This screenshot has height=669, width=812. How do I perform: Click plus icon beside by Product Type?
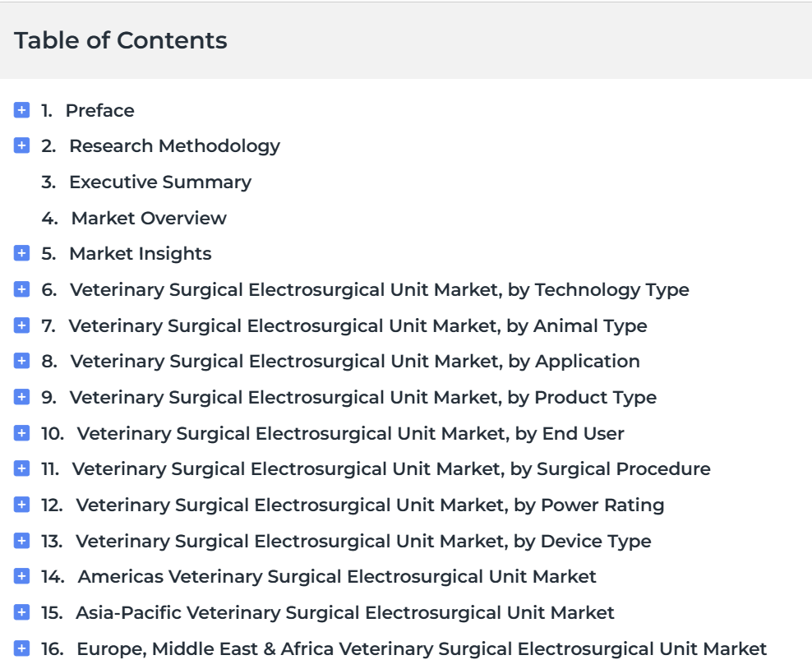[21, 397]
